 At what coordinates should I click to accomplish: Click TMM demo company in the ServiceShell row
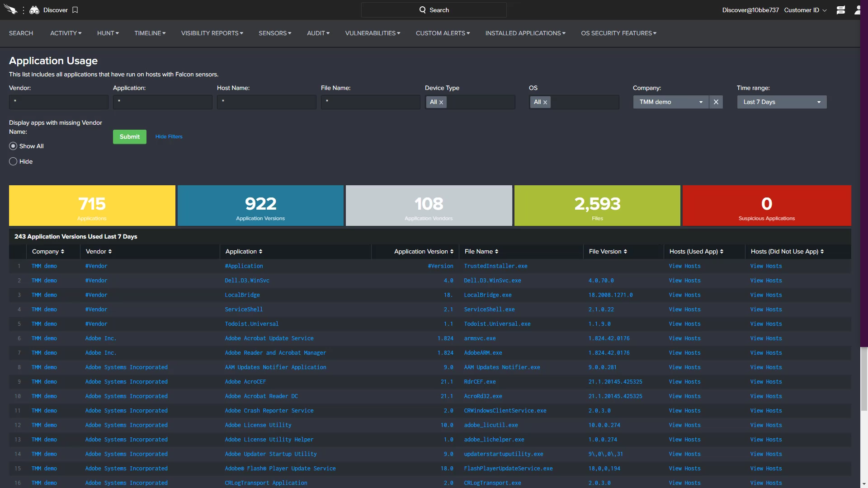[44, 310]
